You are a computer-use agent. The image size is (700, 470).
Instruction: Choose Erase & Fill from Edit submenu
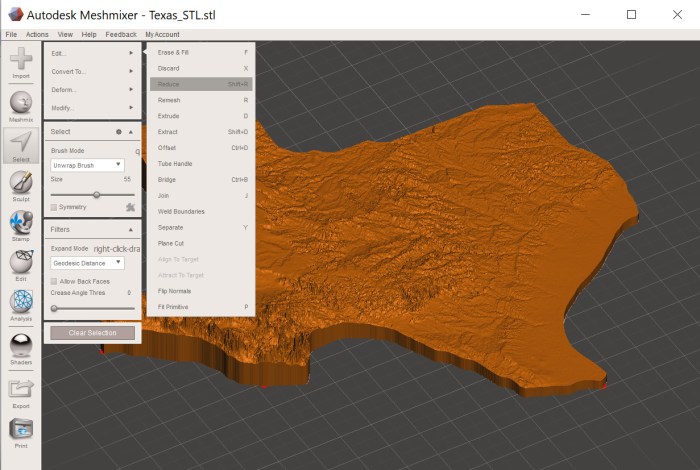[201, 52]
